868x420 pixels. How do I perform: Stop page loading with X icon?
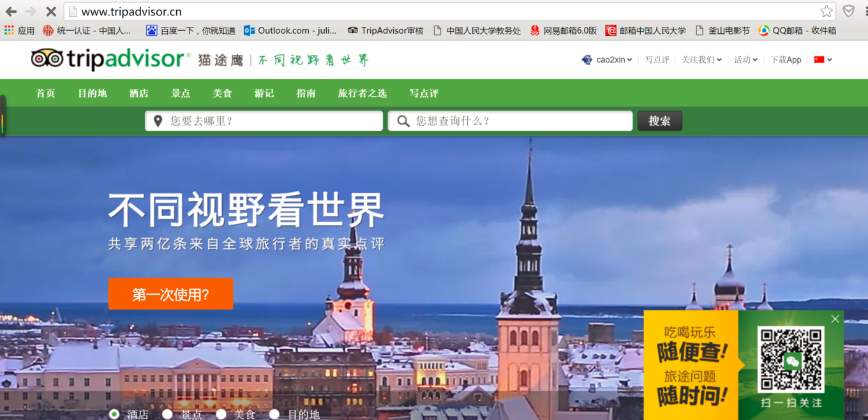tap(51, 11)
